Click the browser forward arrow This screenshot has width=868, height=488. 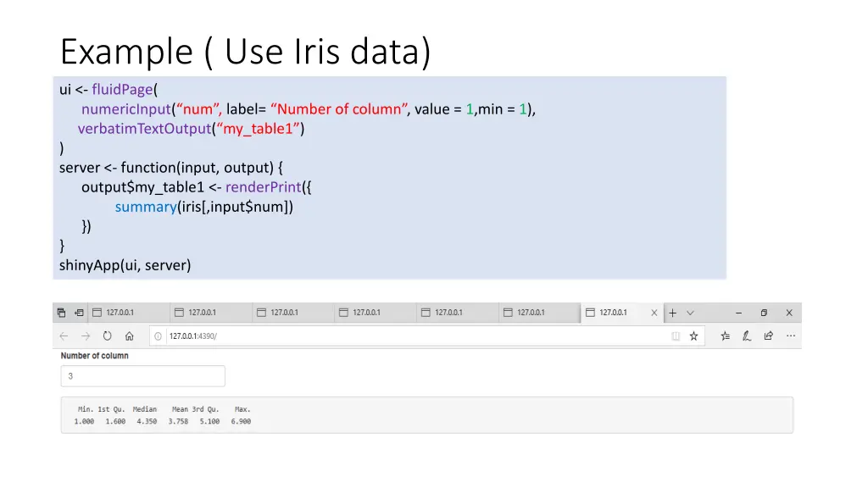pyautogui.click(x=86, y=335)
